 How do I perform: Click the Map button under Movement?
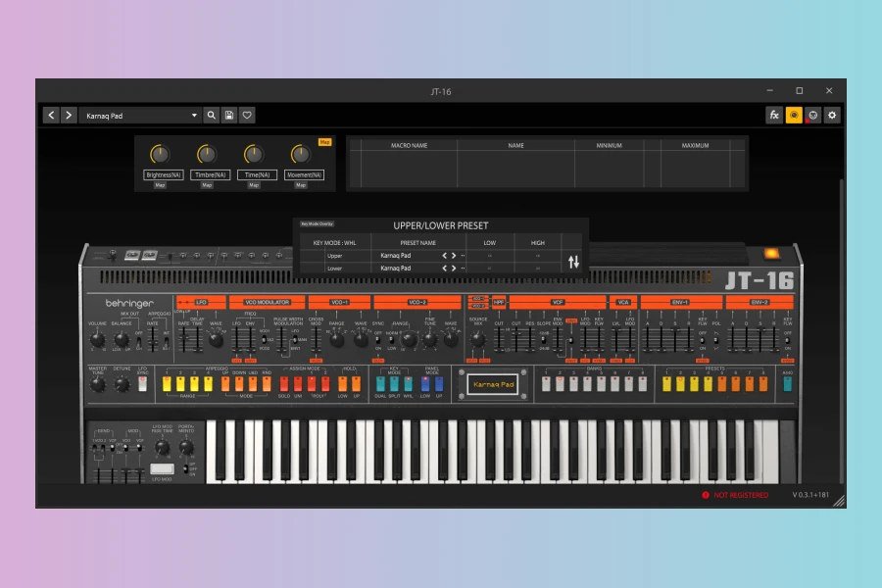301,185
